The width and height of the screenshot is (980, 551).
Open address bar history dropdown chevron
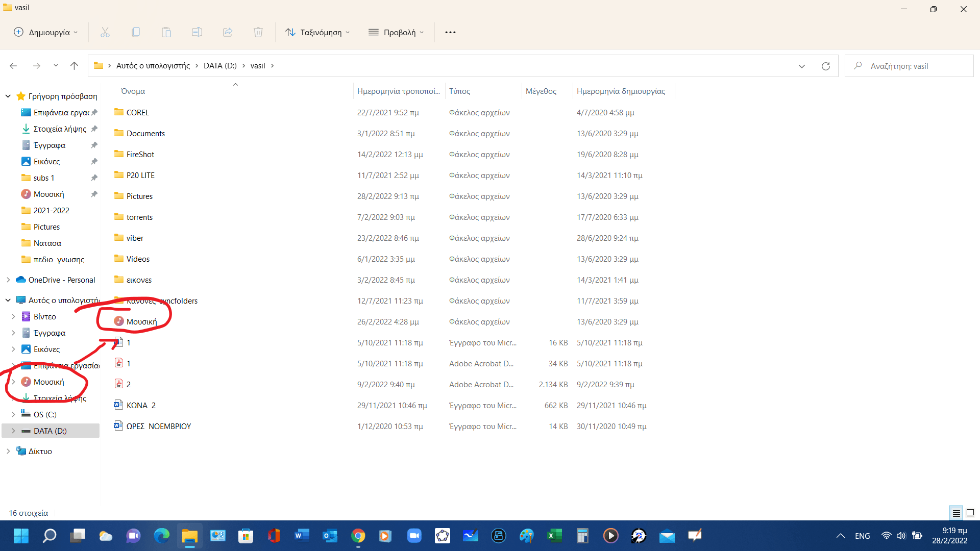click(x=802, y=66)
